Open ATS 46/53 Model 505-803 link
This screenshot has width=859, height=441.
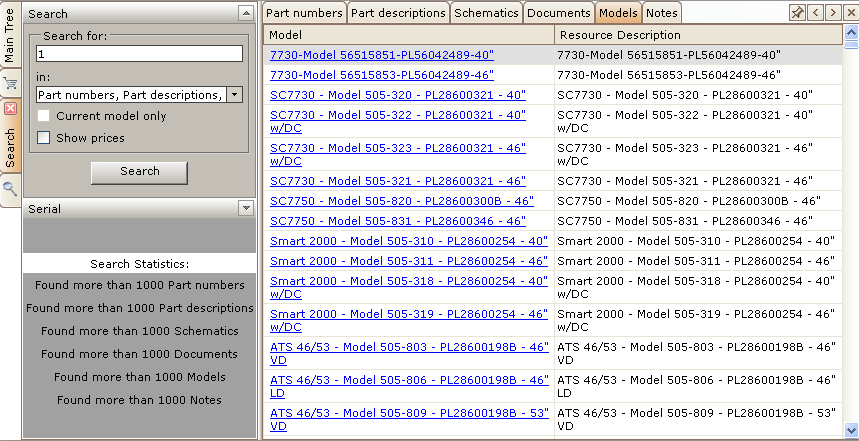coord(409,354)
